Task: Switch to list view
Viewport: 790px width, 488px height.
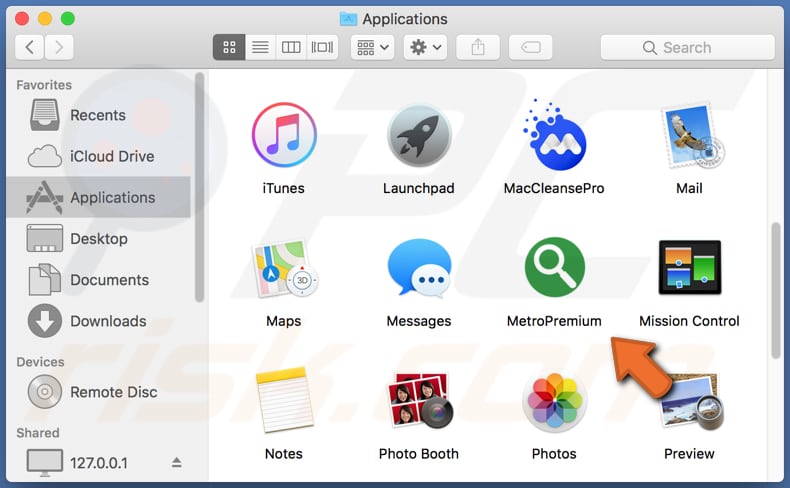Action: 260,47
